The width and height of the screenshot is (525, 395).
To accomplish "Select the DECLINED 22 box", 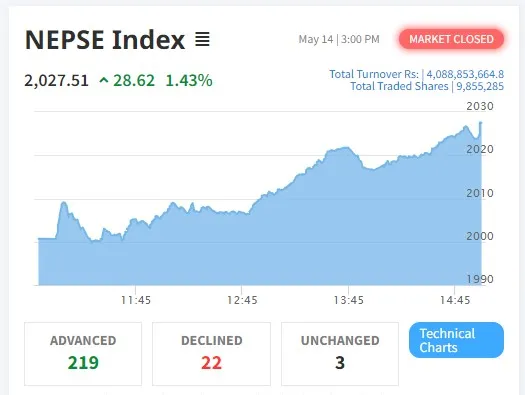I will [211, 354].
